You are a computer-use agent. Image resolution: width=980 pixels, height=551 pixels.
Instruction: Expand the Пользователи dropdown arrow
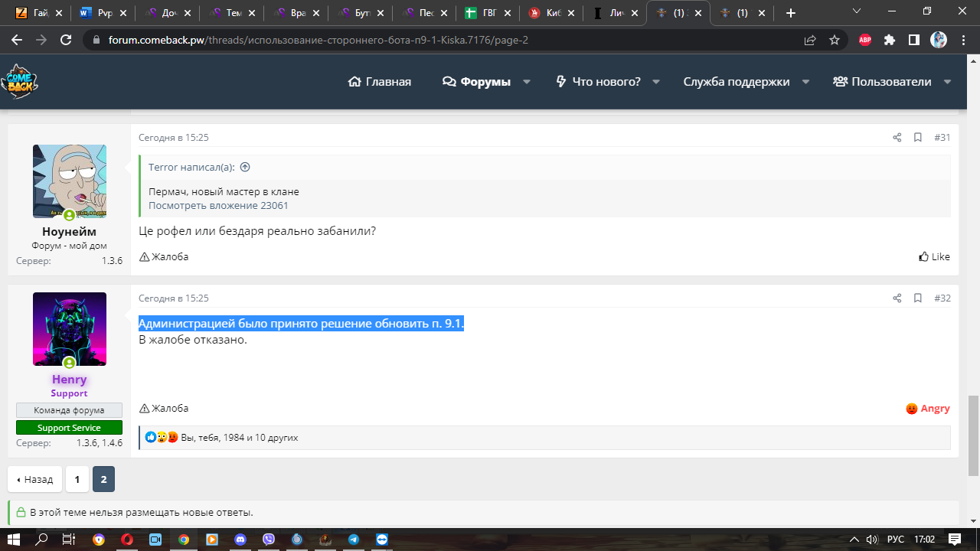[947, 82]
